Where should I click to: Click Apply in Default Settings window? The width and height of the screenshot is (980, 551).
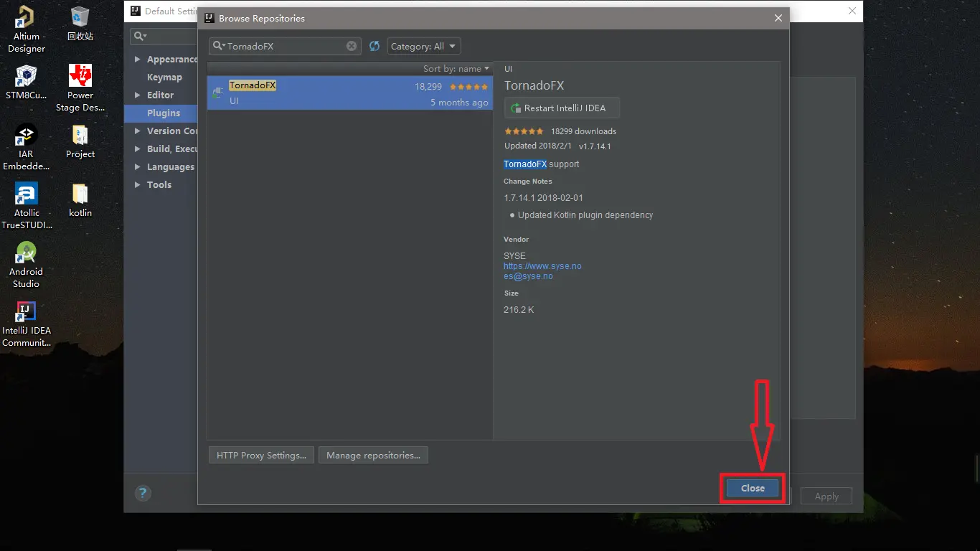pyautogui.click(x=826, y=496)
